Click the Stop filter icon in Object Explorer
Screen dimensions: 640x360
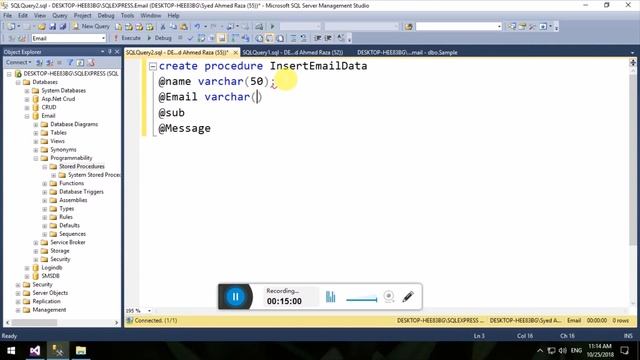(x=60, y=62)
